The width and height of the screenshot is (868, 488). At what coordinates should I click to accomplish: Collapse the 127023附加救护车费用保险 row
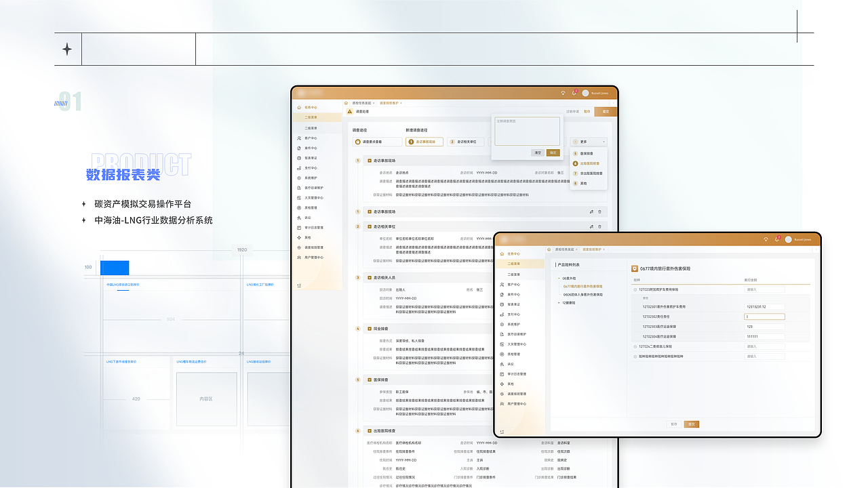click(635, 289)
